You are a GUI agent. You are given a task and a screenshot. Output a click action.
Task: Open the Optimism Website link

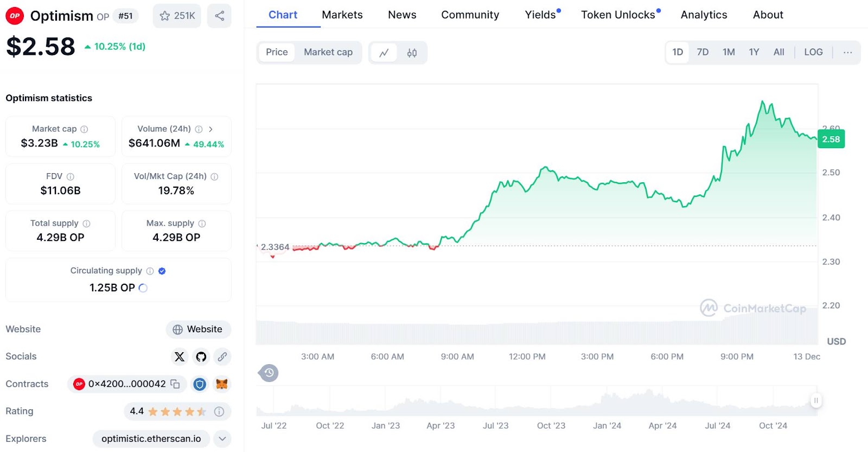click(x=198, y=329)
